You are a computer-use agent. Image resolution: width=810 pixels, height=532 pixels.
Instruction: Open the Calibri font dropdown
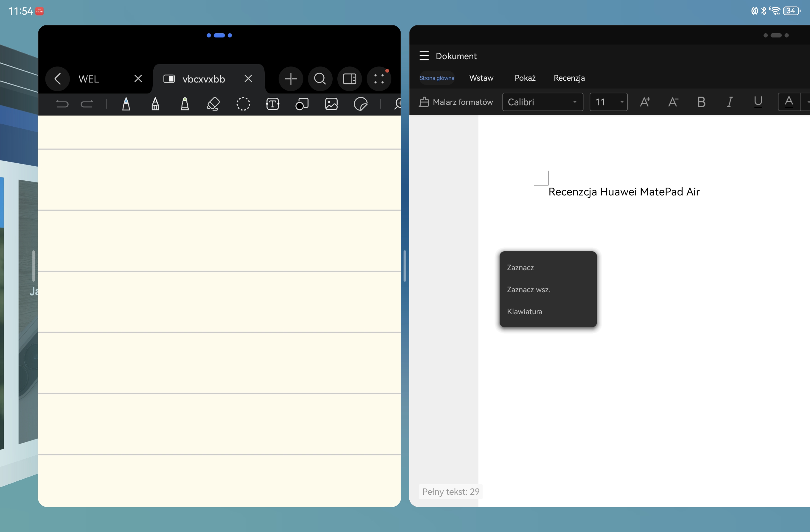542,102
